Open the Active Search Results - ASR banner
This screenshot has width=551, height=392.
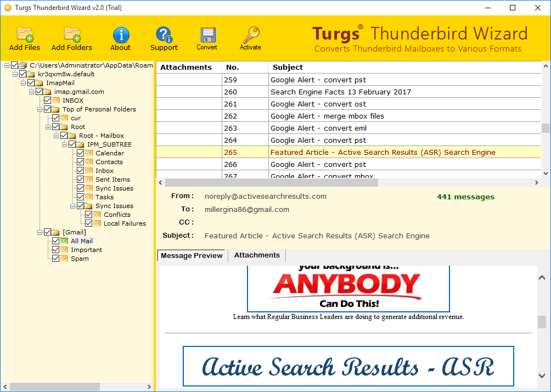(348, 366)
